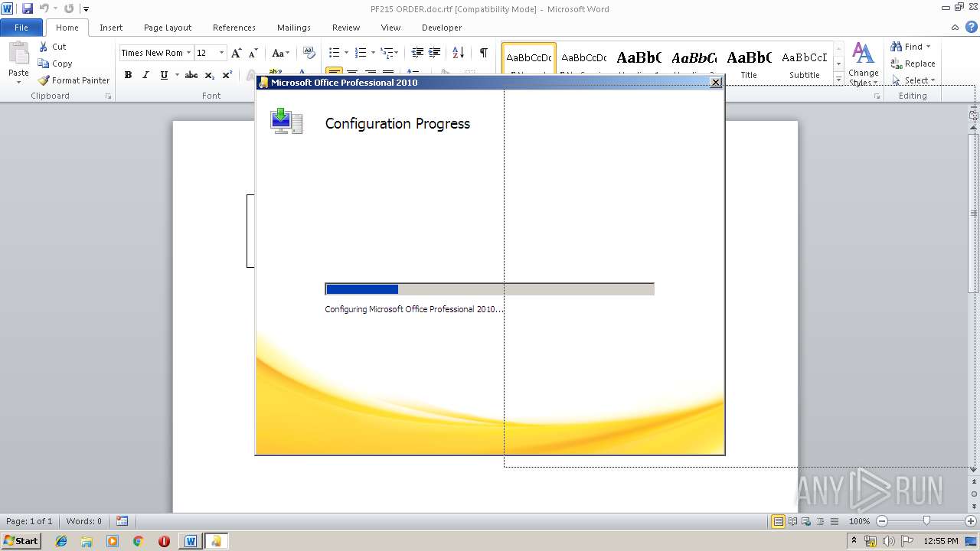This screenshot has width=980, height=551.
Task: Switch to the Mailings tab
Action: pos(294,28)
